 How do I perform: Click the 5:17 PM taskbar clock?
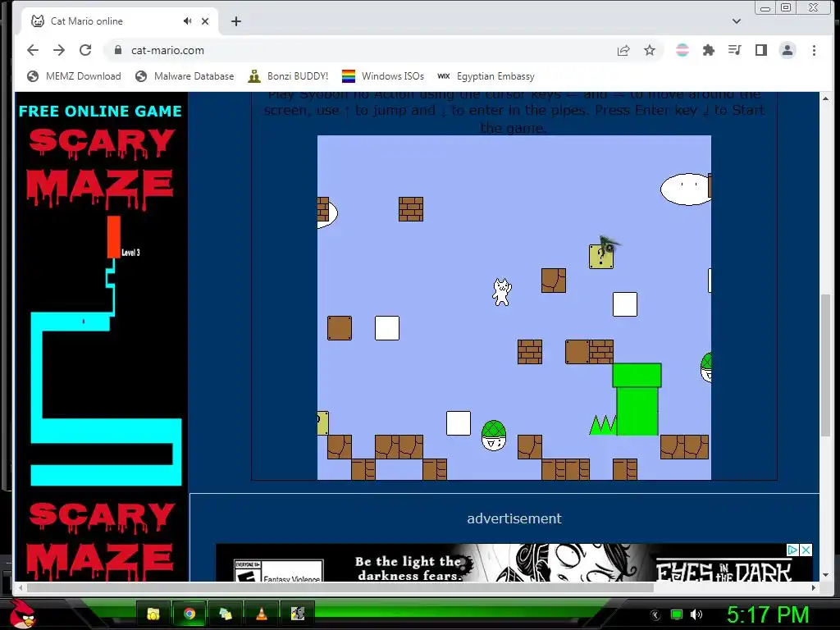coord(768,614)
